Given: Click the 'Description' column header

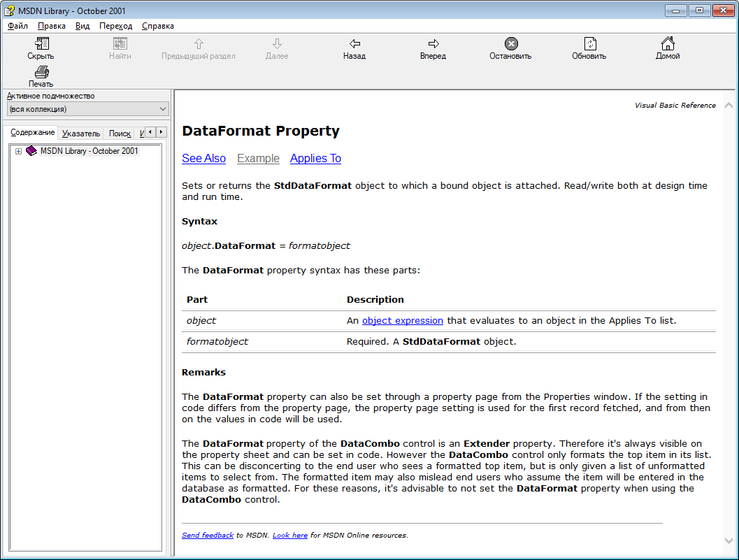Looking at the screenshot, I should point(375,300).
